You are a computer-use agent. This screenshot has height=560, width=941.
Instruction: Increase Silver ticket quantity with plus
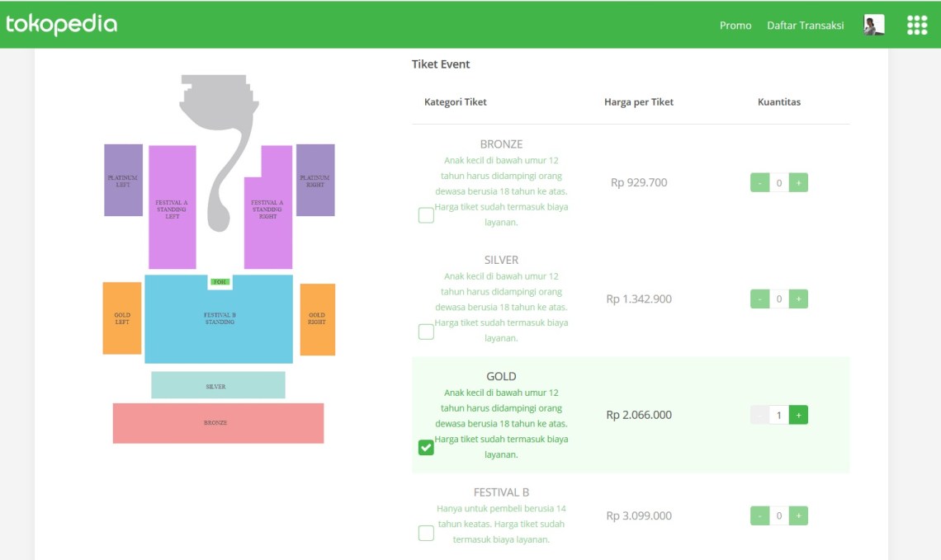(x=798, y=299)
